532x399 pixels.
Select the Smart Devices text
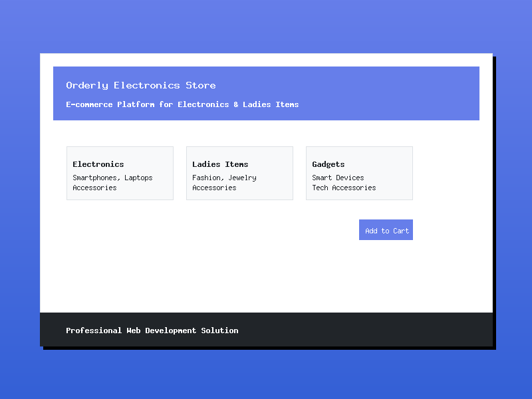point(338,178)
